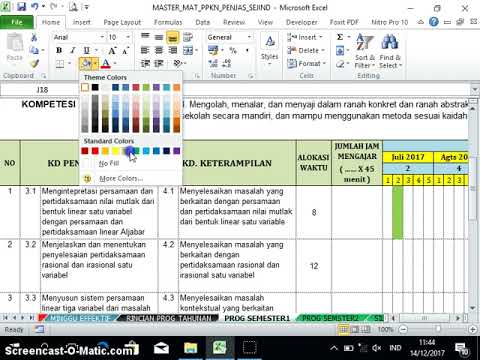Switch to the Insert ribbon tab
The height and width of the screenshot is (360, 480).
click(82, 22)
